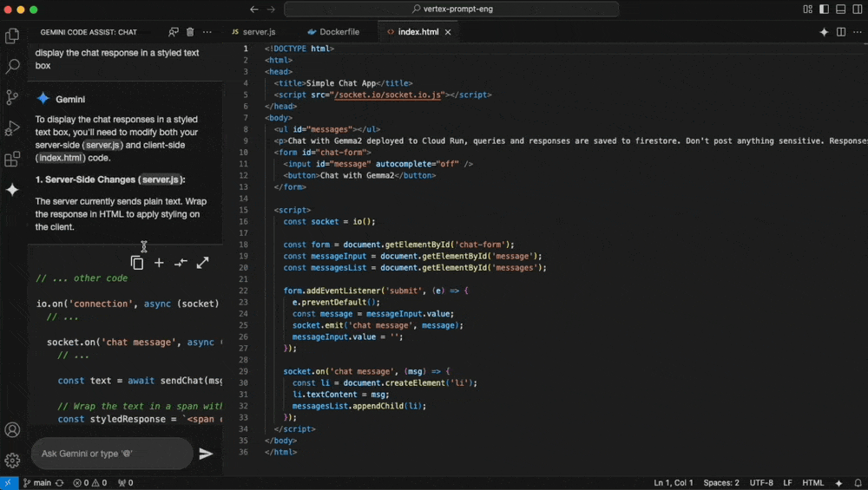Open the /socket.io/socket.io.js link
This screenshot has width=868, height=490.
[387, 95]
